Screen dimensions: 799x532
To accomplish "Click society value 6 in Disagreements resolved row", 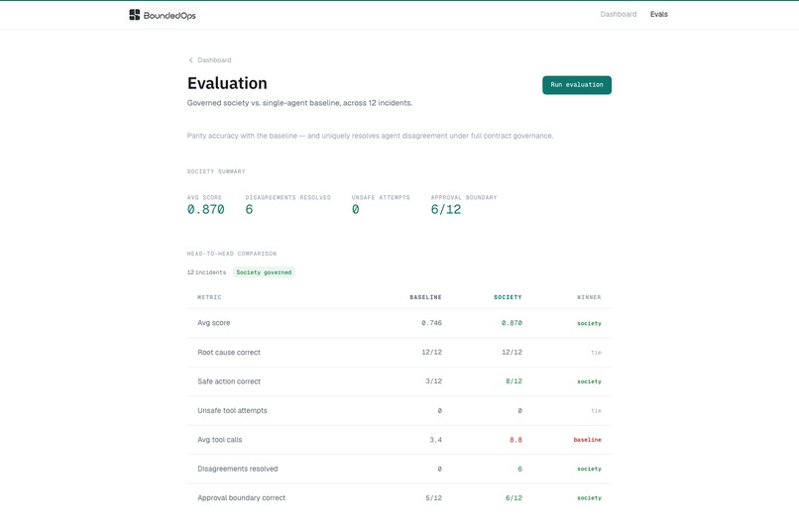I will click(519, 469).
